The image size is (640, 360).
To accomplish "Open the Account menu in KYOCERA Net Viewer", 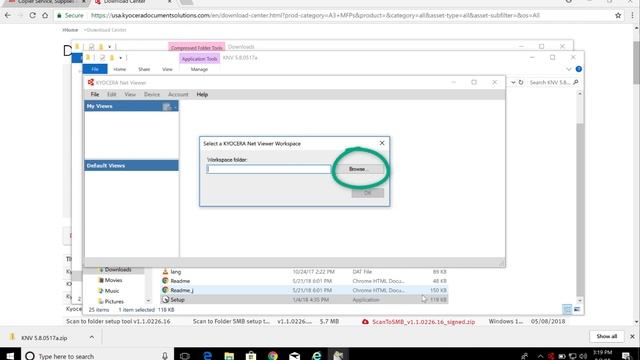I will tap(178, 94).
